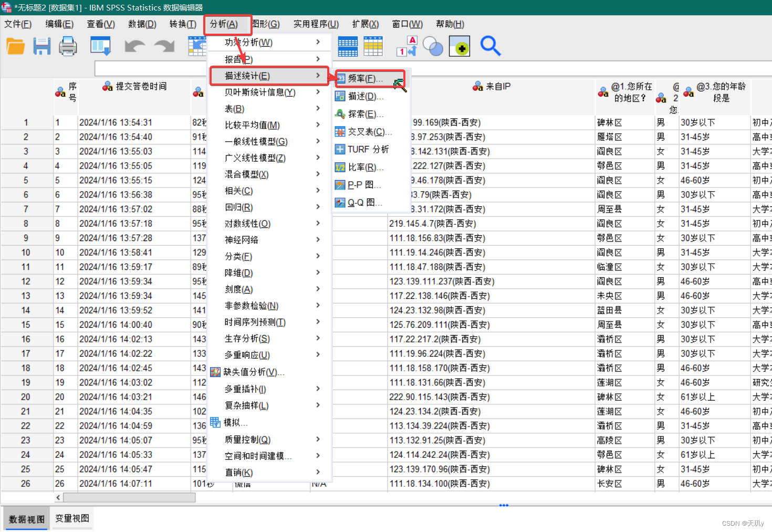Expand the 多重插补(I) submenu arrow
Screen dimensions: 772x532
pos(318,389)
